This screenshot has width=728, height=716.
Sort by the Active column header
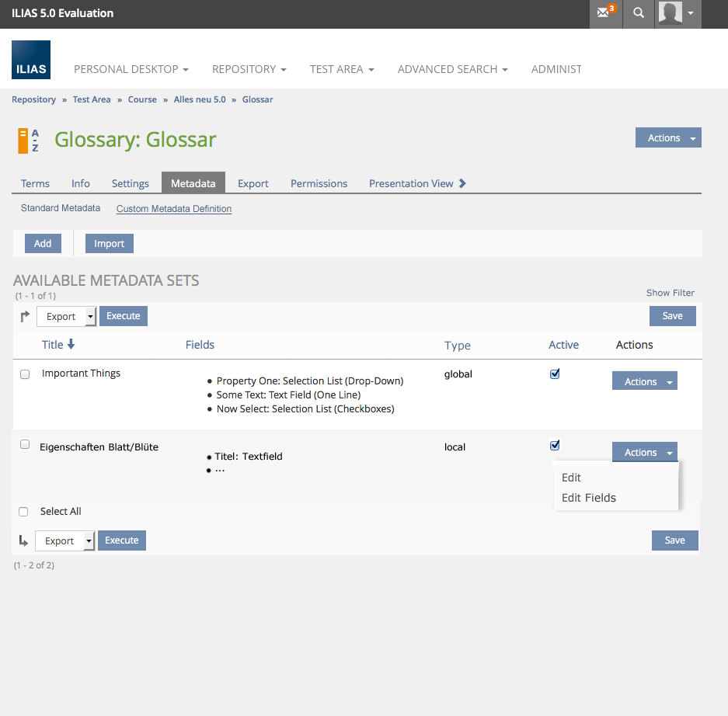coord(563,344)
